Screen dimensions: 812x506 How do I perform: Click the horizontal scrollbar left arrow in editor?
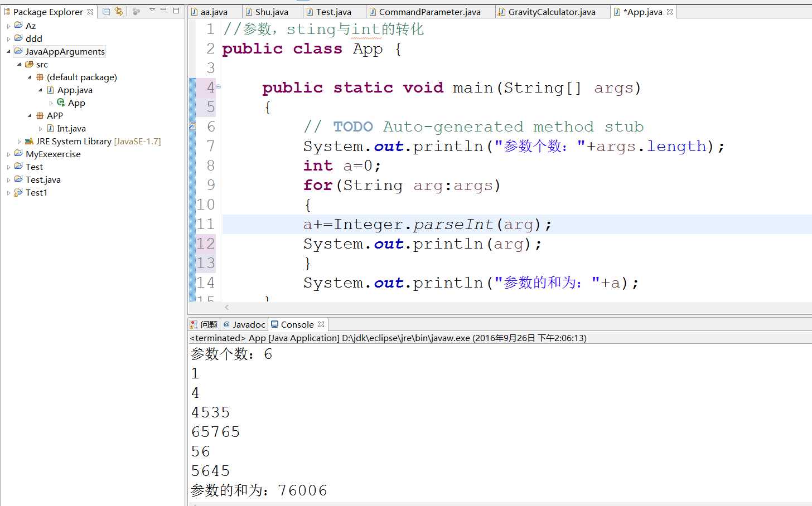pyautogui.click(x=226, y=308)
